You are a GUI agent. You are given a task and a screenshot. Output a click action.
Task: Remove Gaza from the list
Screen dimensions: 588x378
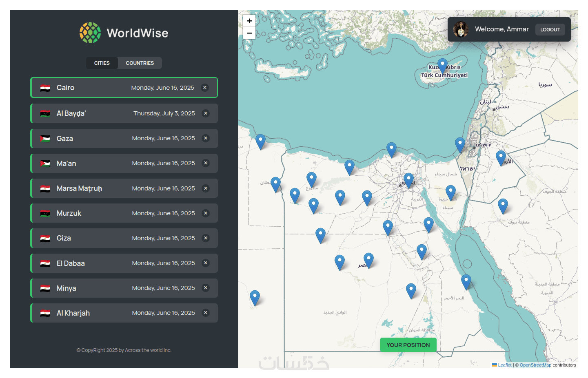click(x=206, y=138)
